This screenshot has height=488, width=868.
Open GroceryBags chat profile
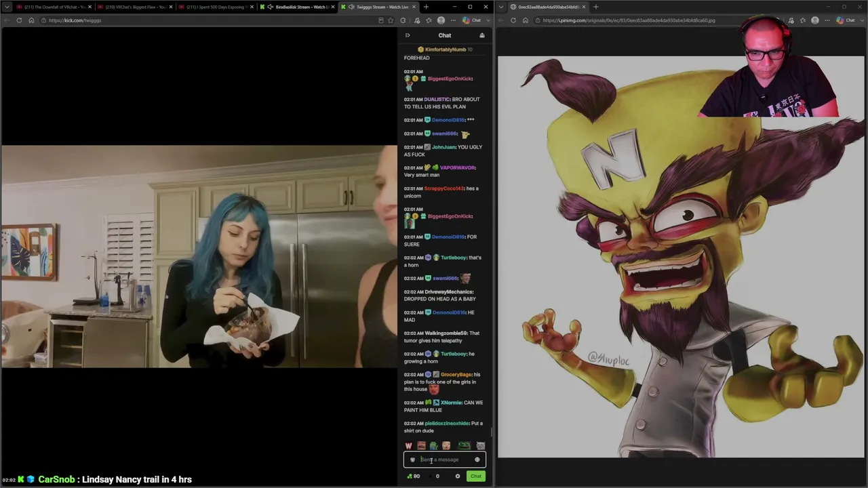456,374
